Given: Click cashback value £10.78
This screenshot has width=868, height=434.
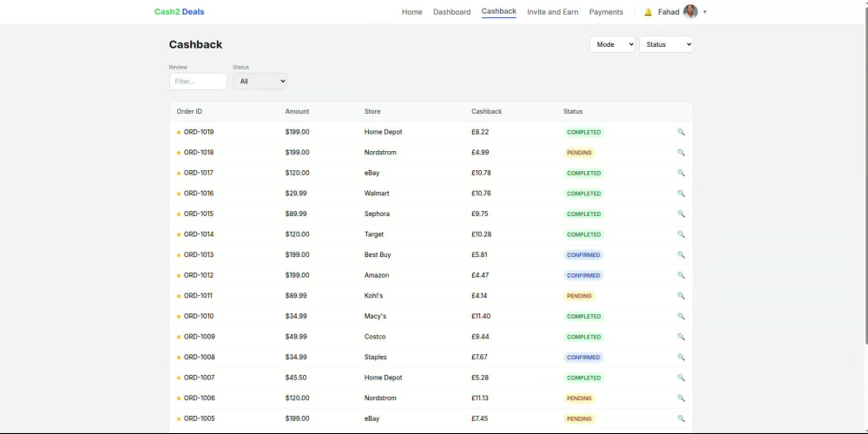Looking at the screenshot, I should pos(481,174).
